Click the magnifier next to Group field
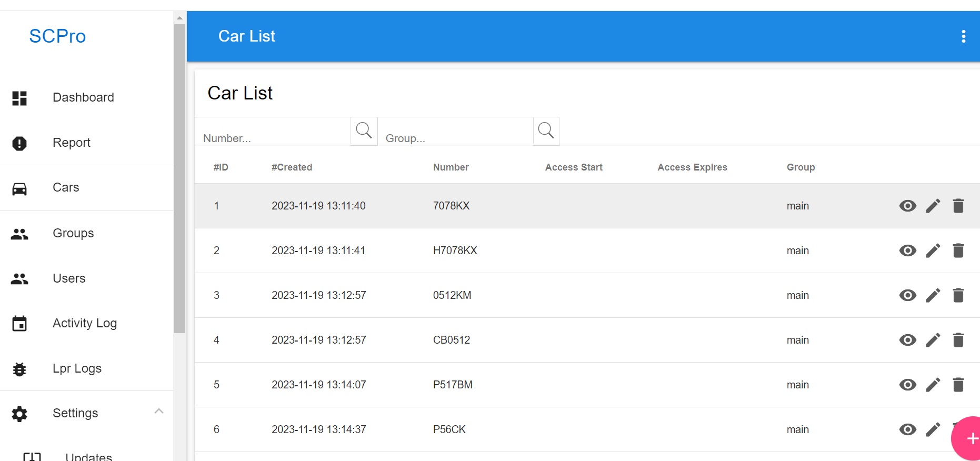980x461 pixels. click(x=546, y=131)
